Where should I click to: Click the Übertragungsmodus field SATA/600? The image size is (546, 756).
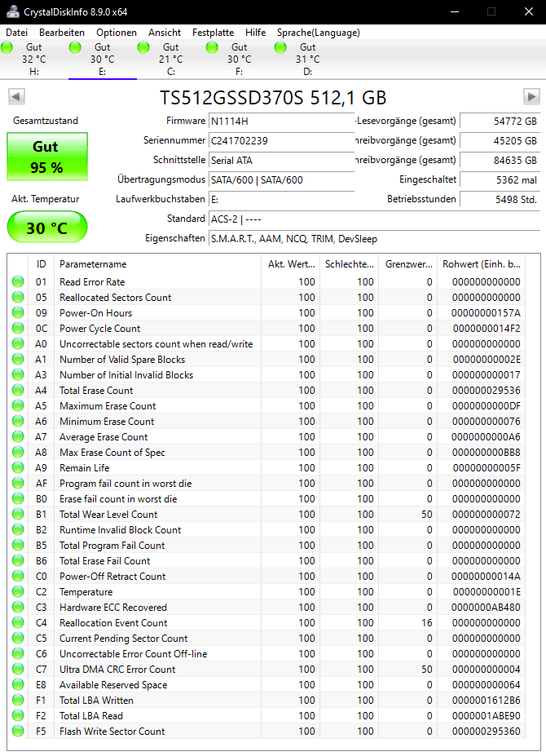(x=281, y=180)
